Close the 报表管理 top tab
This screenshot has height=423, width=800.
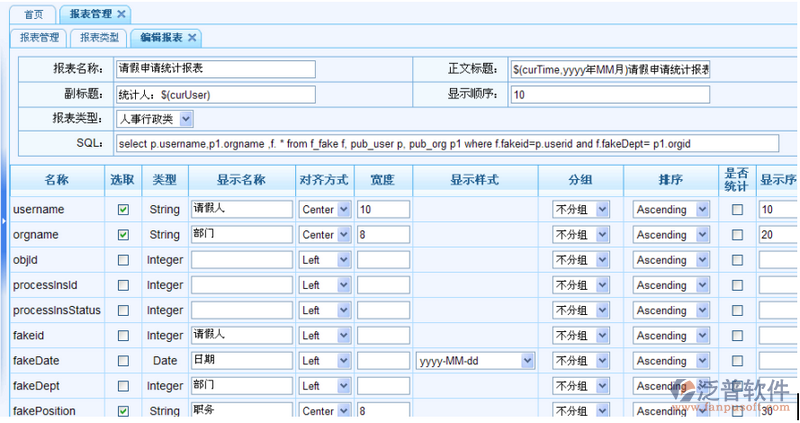point(121,14)
